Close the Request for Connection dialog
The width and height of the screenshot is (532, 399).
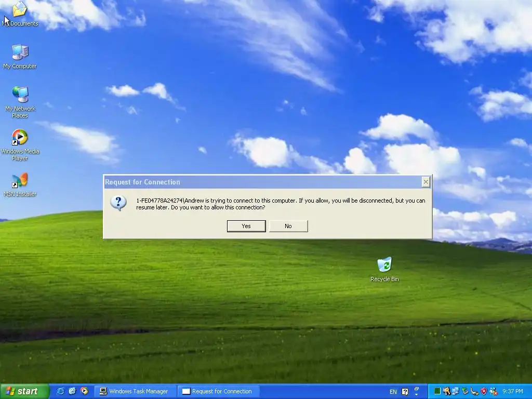pos(426,182)
